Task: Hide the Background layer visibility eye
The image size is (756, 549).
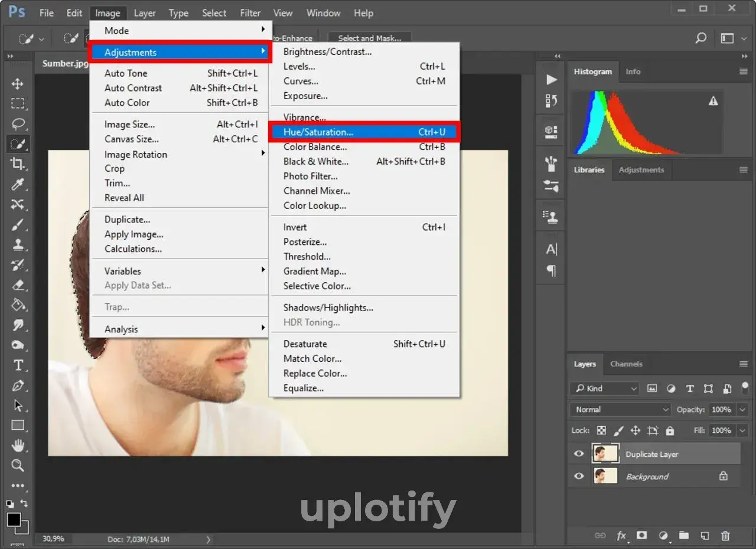Action: [x=579, y=476]
